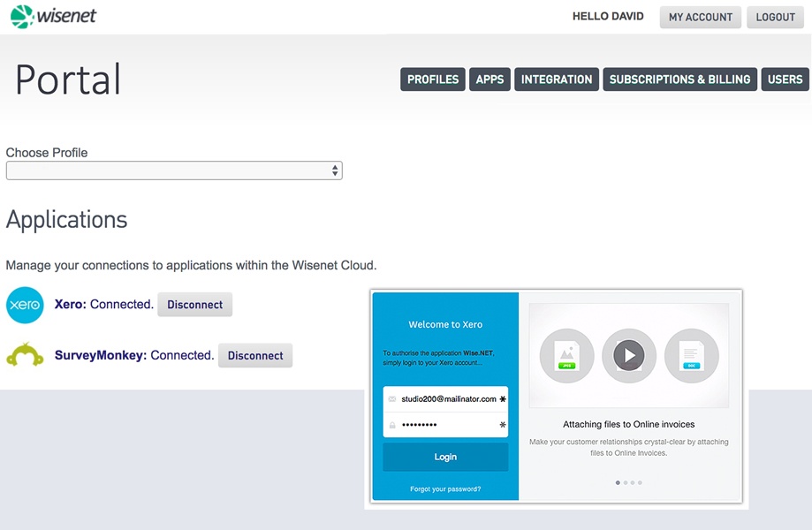Screen dimensions: 812x530
Task: Click the My Account button
Action: pos(700,17)
